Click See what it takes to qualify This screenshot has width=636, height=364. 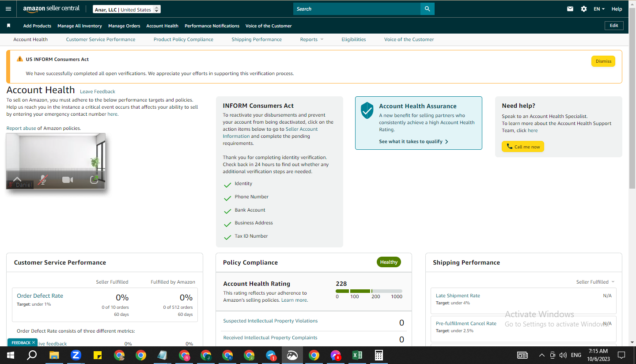pyautogui.click(x=413, y=141)
